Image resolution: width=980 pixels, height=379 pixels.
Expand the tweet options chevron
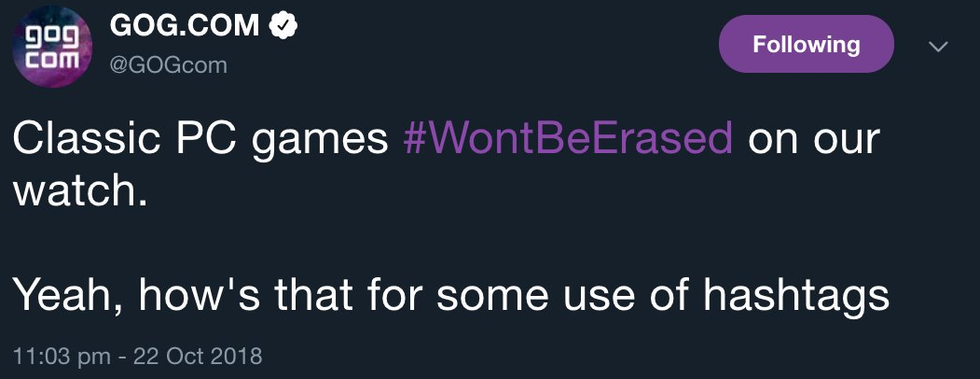938,46
